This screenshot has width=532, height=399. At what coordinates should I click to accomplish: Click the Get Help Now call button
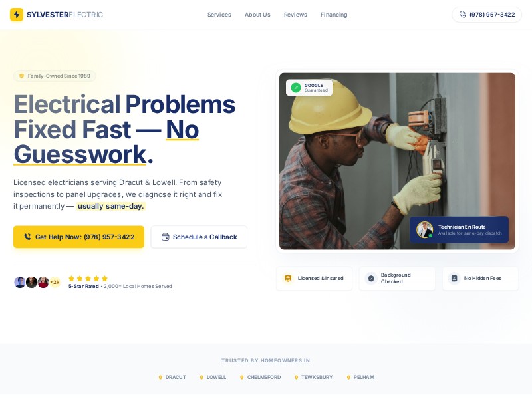point(78,237)
